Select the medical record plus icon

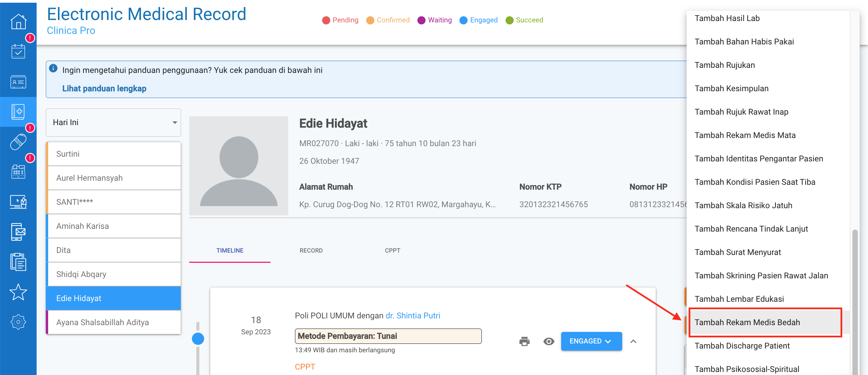click(18, 112)
